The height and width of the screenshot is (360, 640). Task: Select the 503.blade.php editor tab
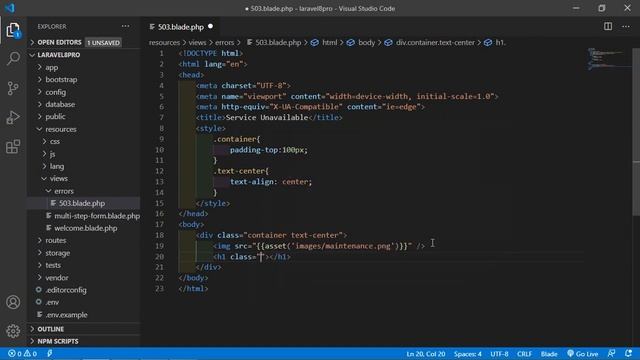click(x=181, y=27)
